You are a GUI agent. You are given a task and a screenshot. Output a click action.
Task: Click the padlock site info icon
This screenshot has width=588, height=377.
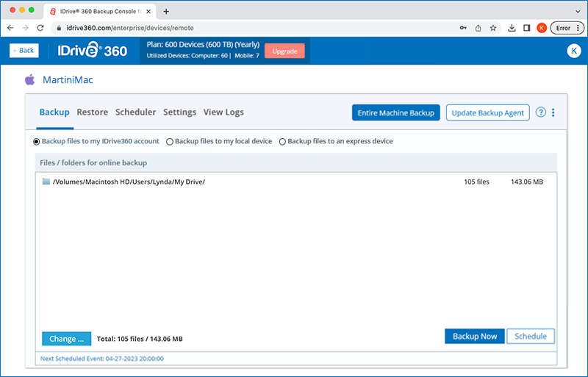(59, 28)
